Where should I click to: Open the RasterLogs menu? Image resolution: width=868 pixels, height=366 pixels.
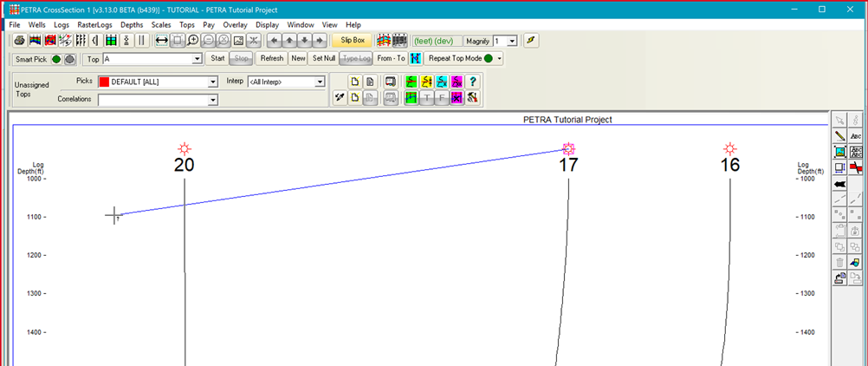pos(94,25)
